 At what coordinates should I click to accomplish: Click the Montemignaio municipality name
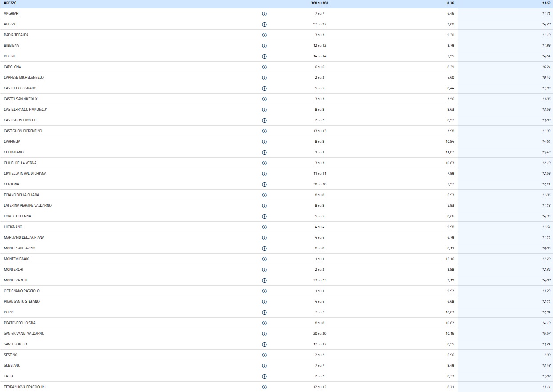(16, 259)
